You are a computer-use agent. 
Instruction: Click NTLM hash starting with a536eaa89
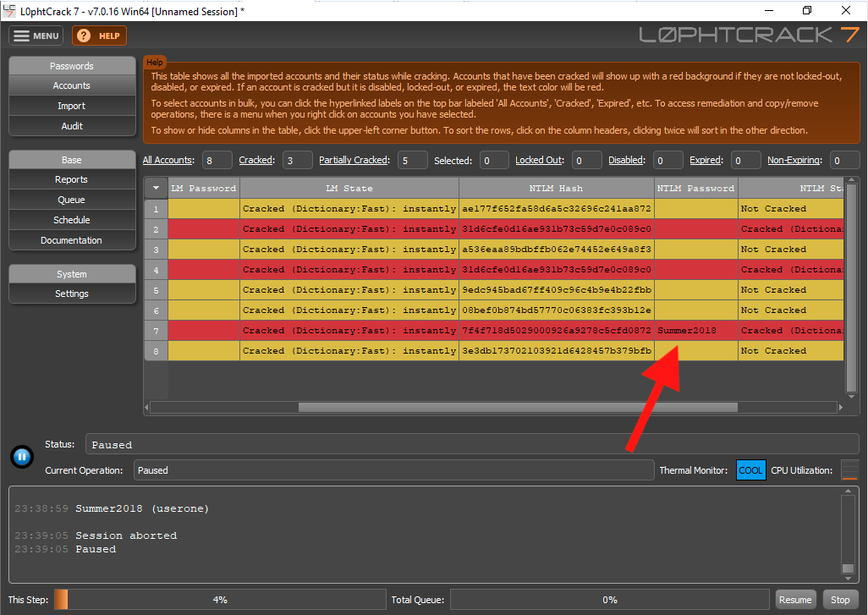pos(557,249)
